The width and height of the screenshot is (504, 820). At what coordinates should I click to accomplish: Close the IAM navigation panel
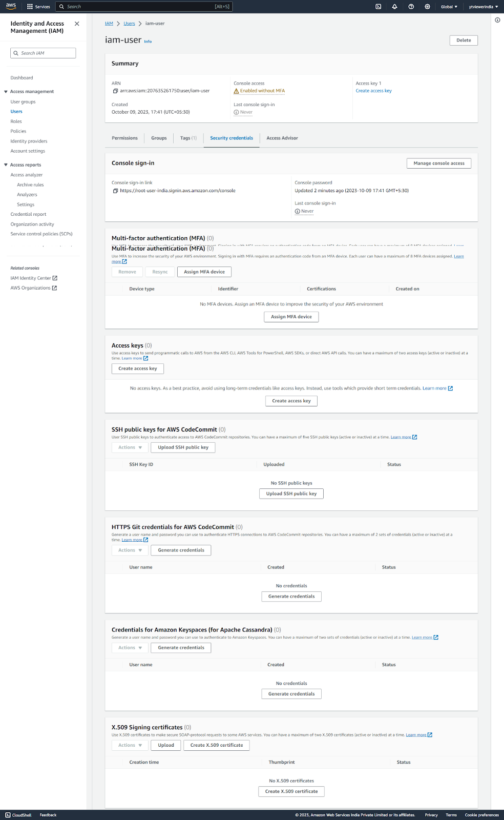pyautogui.click(x=77, y=24)
